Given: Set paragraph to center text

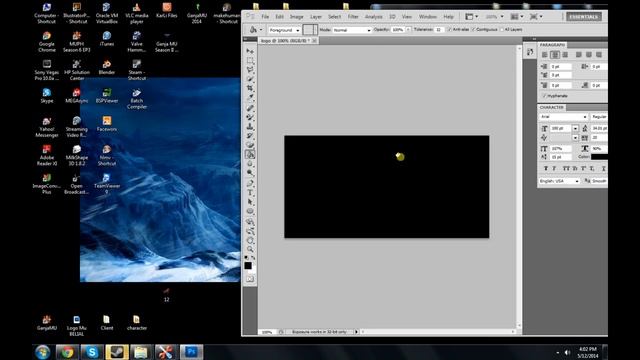Looking at the screenshot, I should pyautogui.click(x=555, y=55).
